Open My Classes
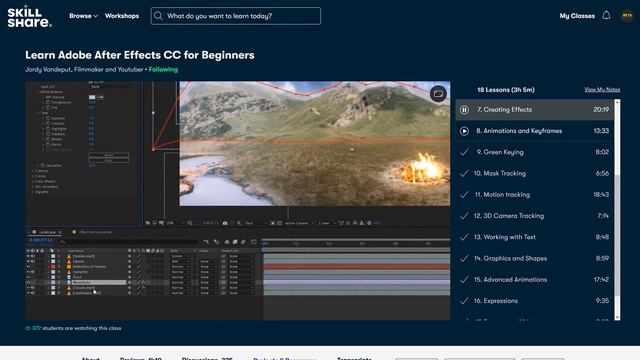The width and height of the screenshot is (640, 360). click(x=577, y=16)
